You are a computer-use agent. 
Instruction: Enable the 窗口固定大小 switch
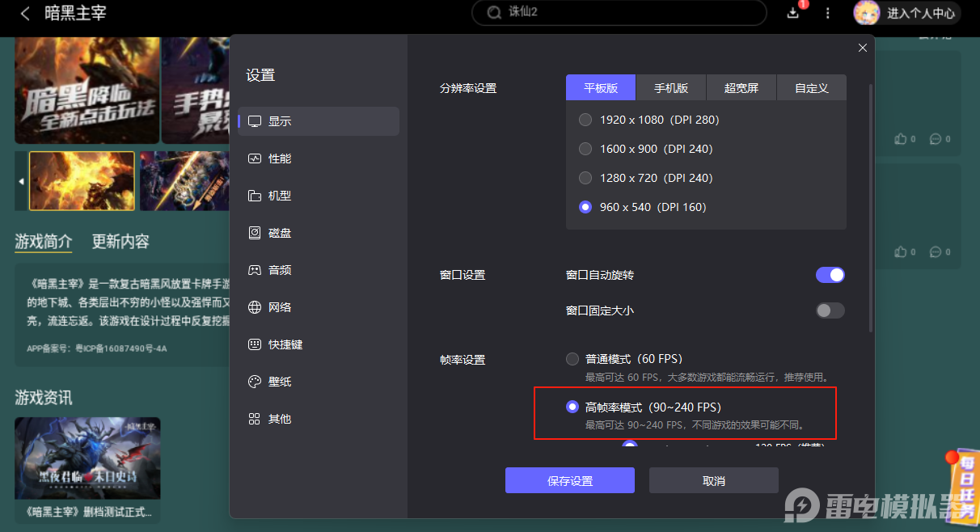[830, 310]
